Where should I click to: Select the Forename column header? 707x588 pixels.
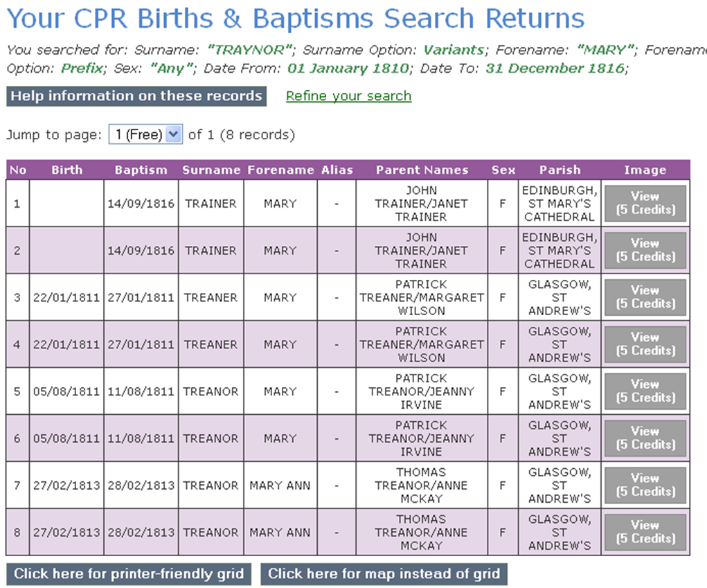click(280, 170)
